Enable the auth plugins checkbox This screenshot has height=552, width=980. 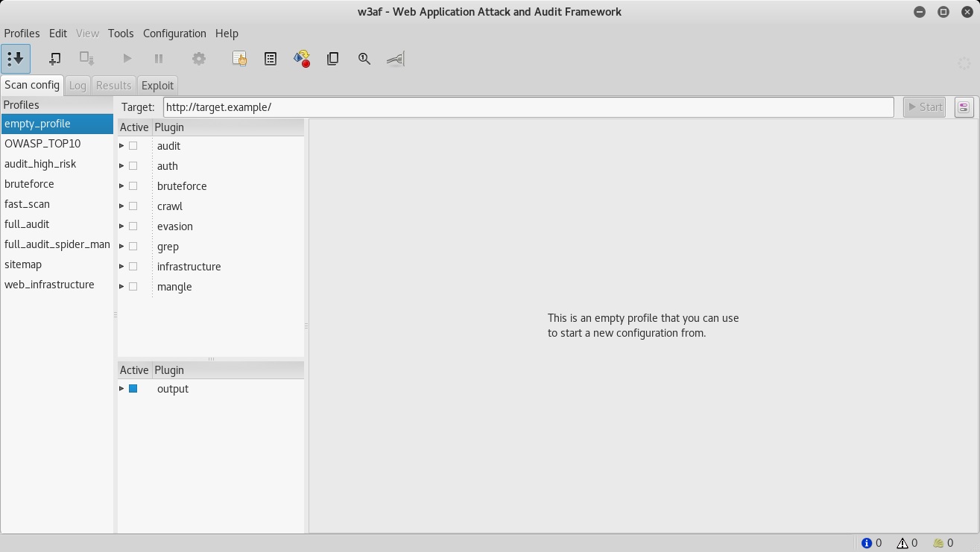click(133, 166)
